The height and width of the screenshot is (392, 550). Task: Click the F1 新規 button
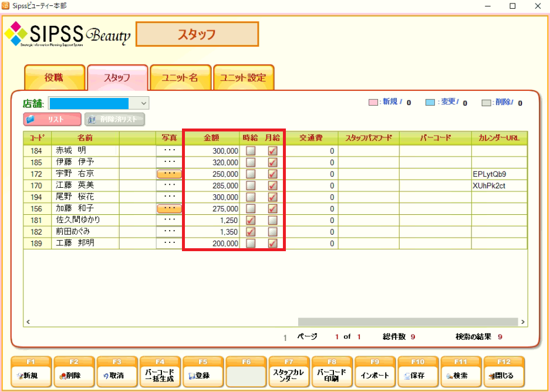(x=31, y=371)
